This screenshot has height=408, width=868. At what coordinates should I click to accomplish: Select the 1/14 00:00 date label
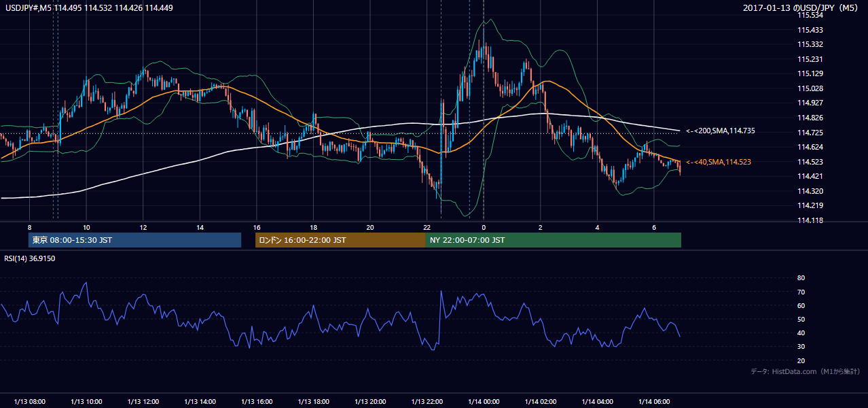coord(484,402)
